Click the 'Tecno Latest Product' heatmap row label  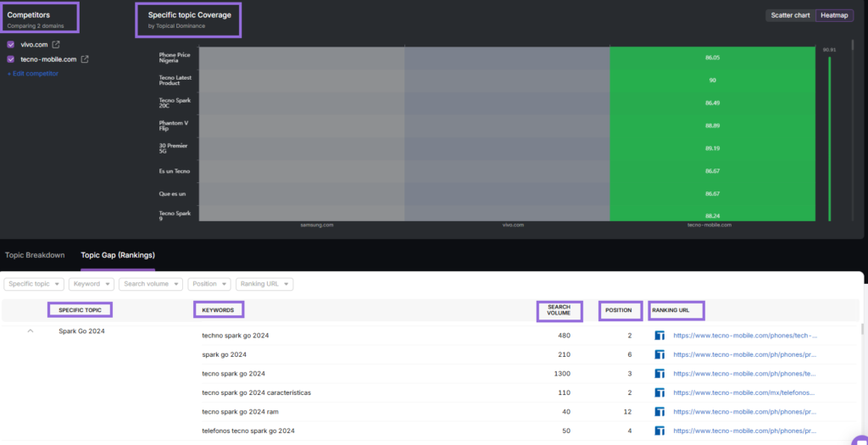click(x=175, y=81)
